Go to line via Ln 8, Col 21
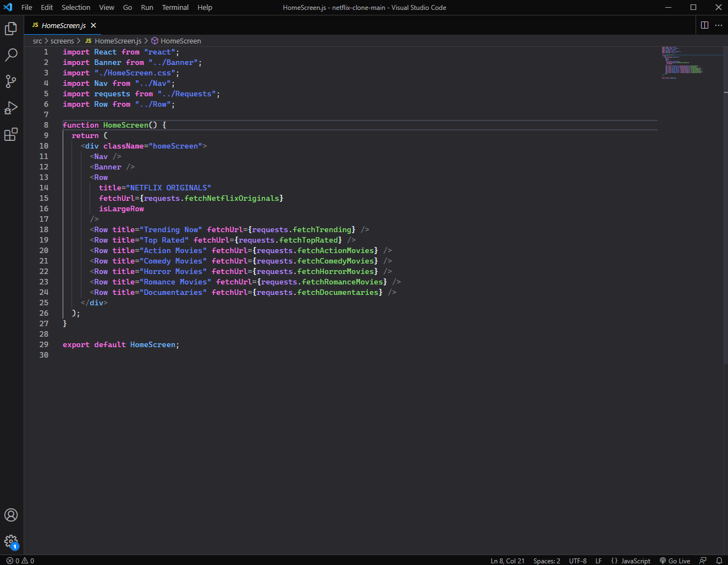This screenshot has width=728, height=565. 508,561
